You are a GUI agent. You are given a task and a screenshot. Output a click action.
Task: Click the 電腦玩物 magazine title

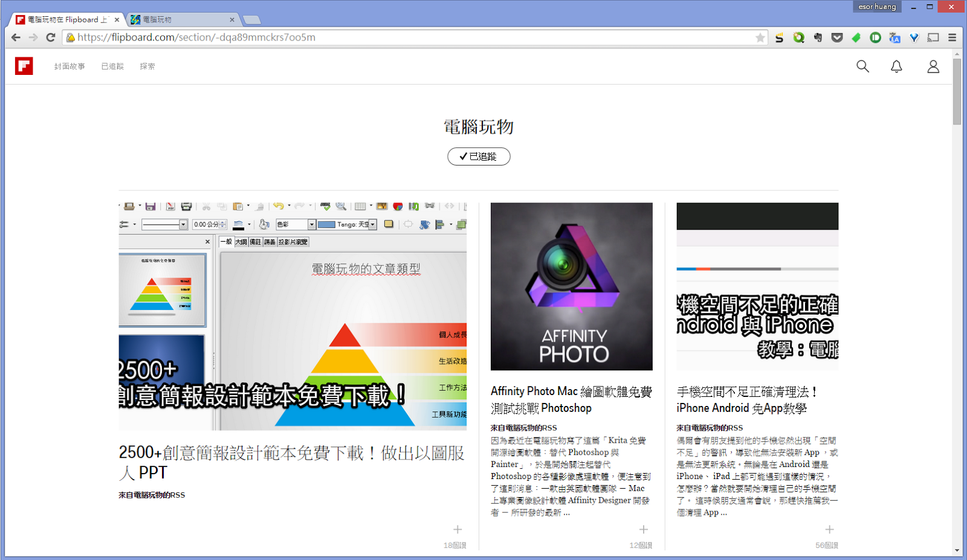(479, 127)
